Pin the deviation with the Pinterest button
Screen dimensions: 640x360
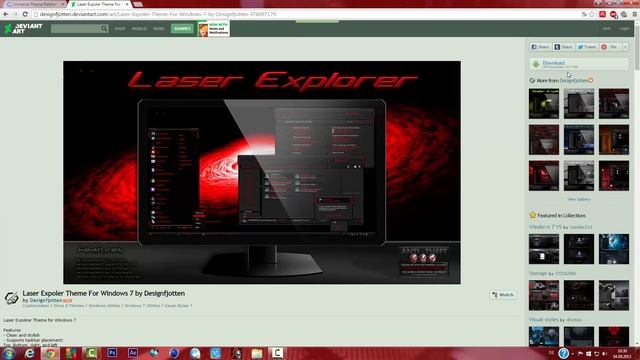point(610,47)
